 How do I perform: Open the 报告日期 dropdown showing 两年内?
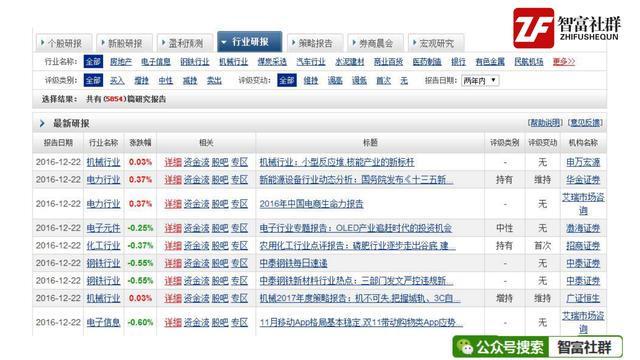480,80
